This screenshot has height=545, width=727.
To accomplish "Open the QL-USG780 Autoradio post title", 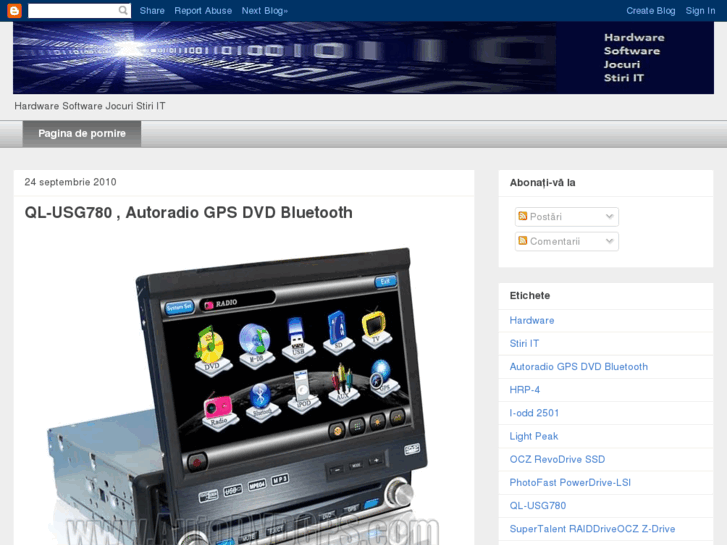I will pos(188,212).
